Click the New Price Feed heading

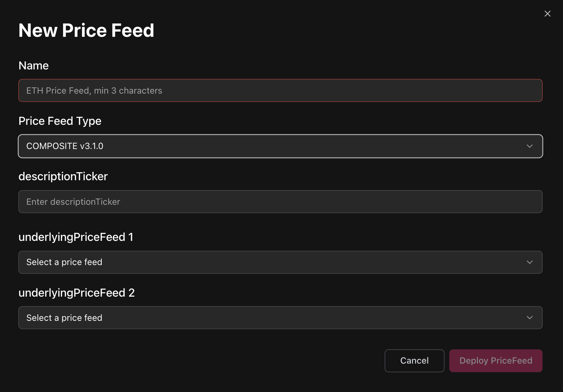[86, 31]
